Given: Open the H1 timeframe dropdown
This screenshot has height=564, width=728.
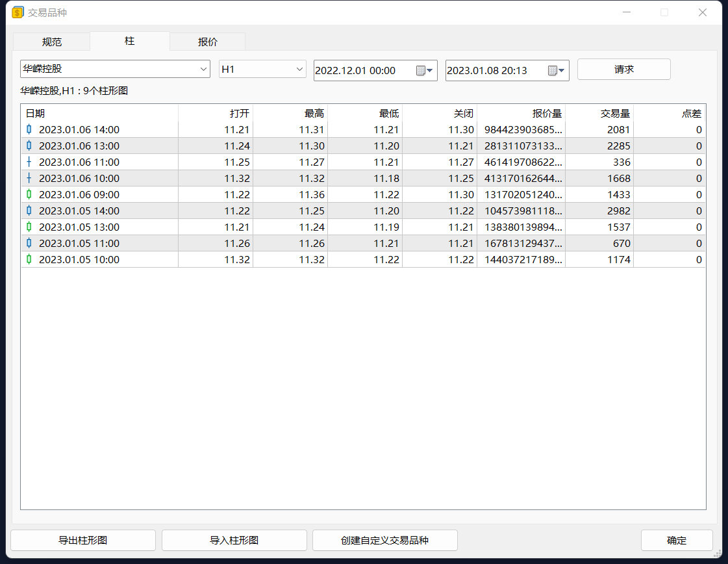Looking at the screenshot, I should click(299, 69).
